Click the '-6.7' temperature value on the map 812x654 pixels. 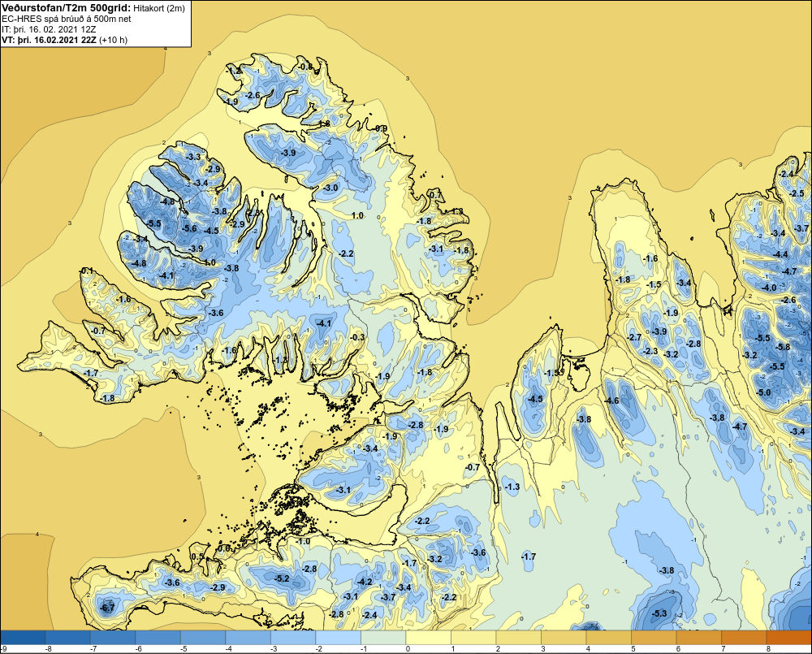click(107, 608)
